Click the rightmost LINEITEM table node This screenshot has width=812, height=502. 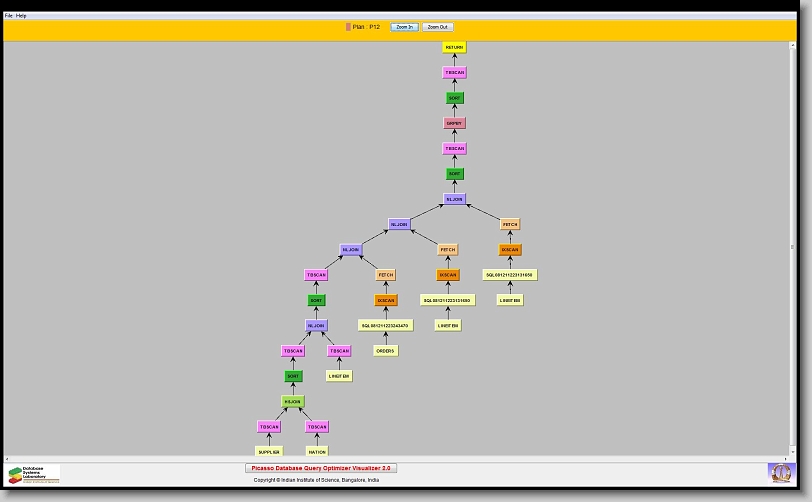(510, 300)
